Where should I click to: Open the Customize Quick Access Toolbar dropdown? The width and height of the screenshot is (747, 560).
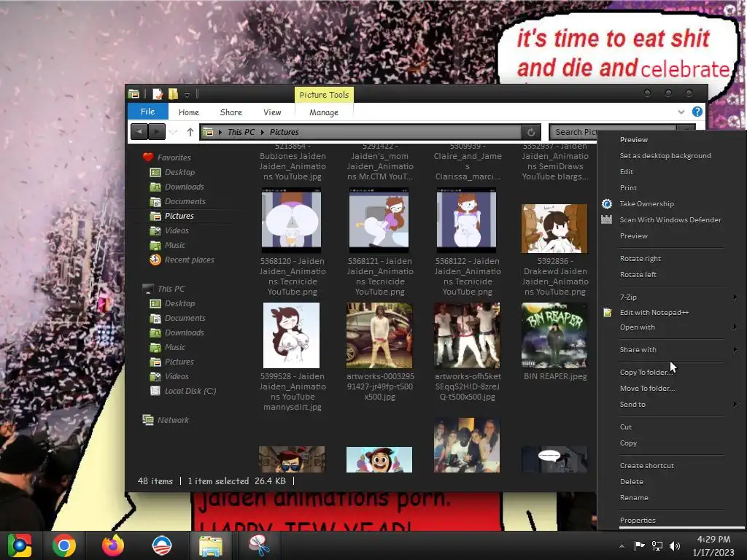(187, 95)
